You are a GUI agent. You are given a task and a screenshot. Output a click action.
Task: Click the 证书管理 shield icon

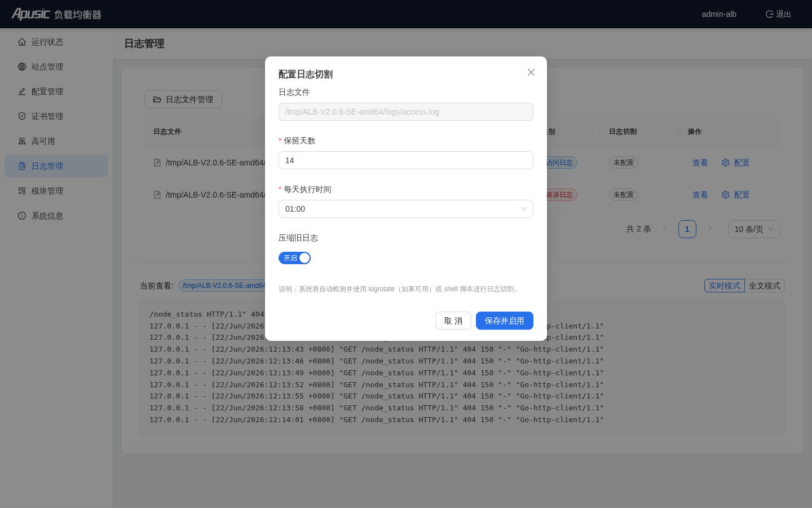pos(22,116)
